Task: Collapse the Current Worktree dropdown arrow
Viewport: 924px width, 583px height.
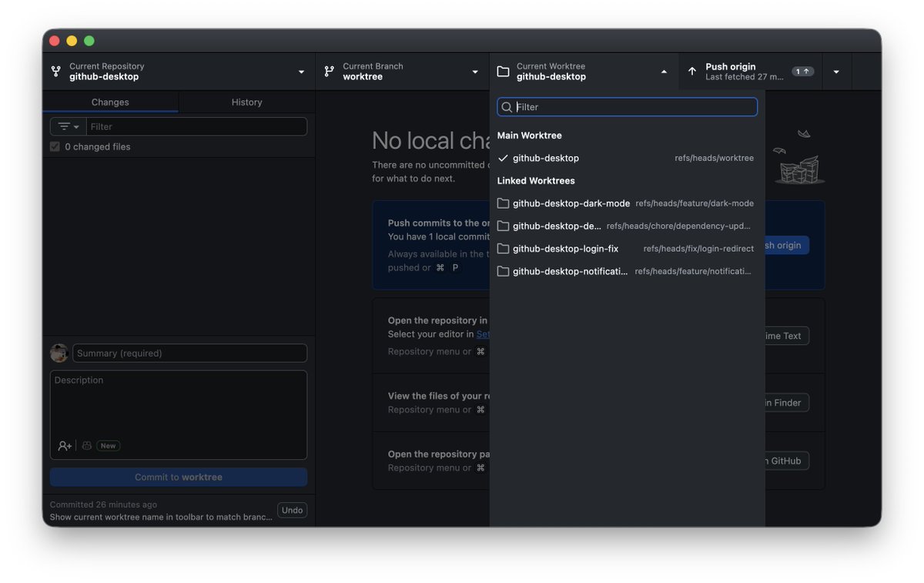Action: [664, 72]
